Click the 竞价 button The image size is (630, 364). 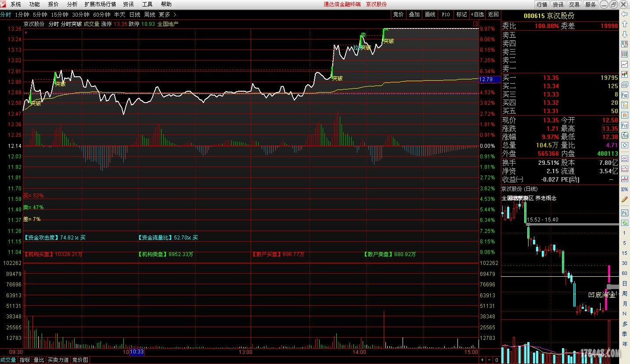(398, 14)
